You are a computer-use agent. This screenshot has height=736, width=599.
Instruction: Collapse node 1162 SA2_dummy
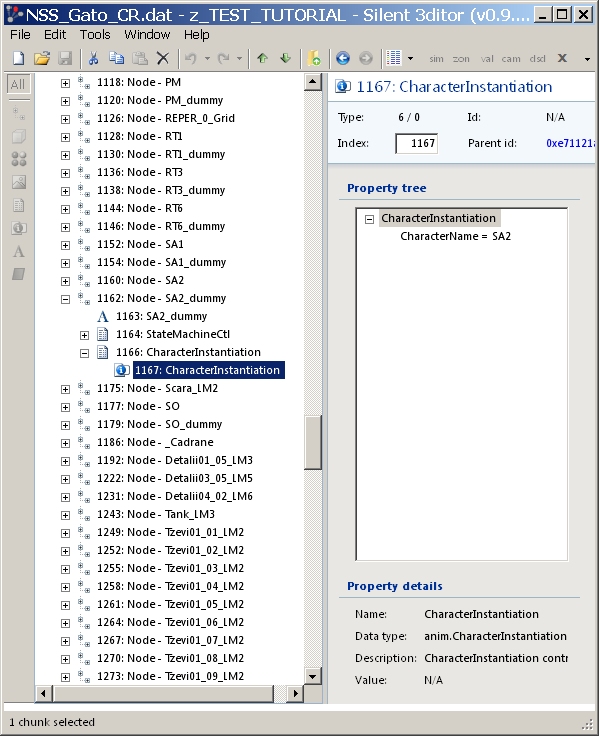[66, 299]
